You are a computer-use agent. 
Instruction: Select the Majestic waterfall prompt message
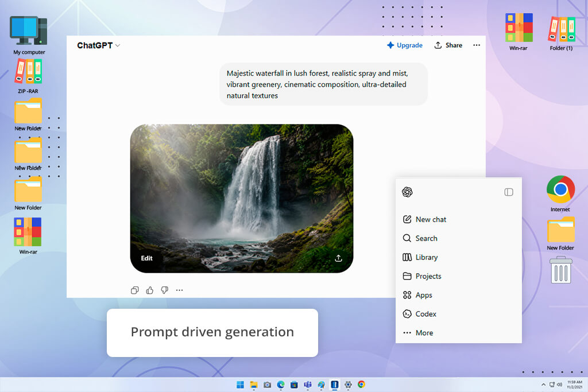(x=323, y=84)
